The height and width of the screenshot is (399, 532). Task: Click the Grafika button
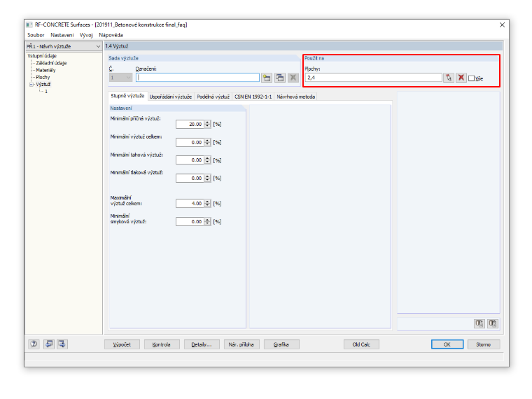[x=281, y=344]
